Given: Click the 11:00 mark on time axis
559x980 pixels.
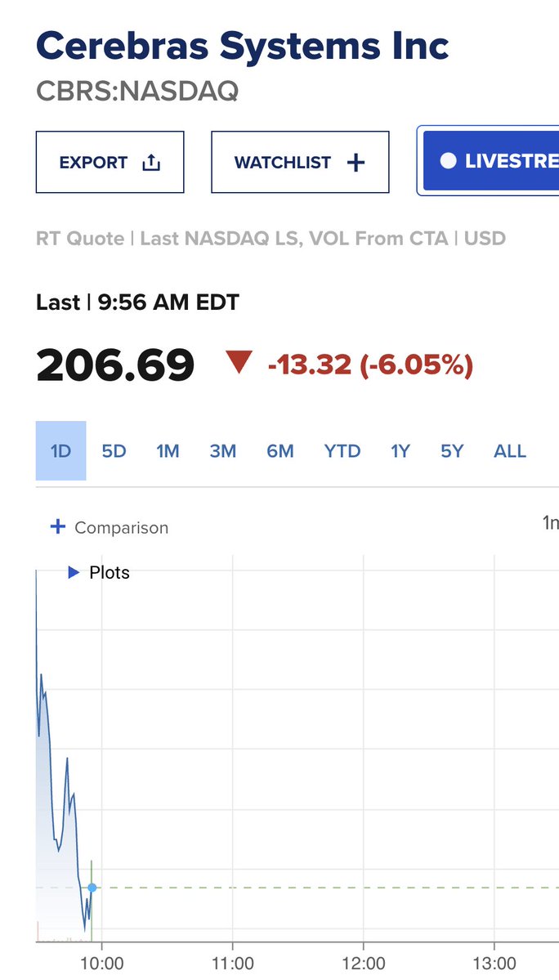Looking at the screenshot, I should pos(232,962).
